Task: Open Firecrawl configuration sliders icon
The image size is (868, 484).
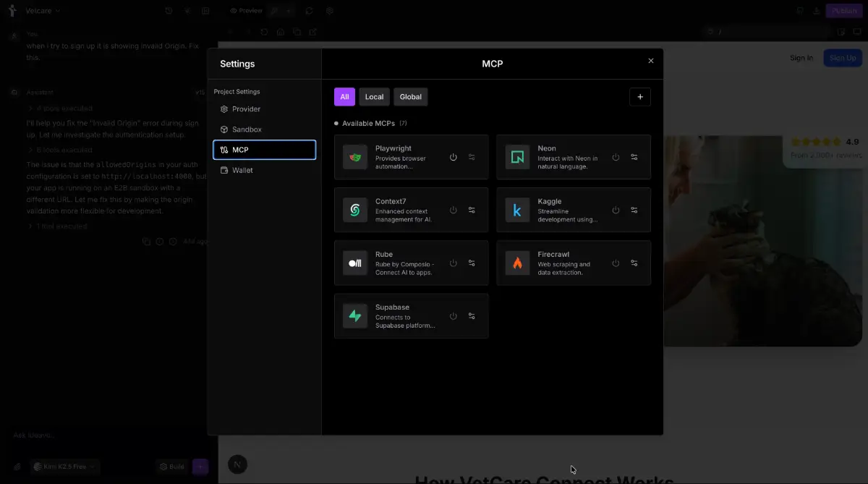Action: pyautogui.click(x=634, y=263)
